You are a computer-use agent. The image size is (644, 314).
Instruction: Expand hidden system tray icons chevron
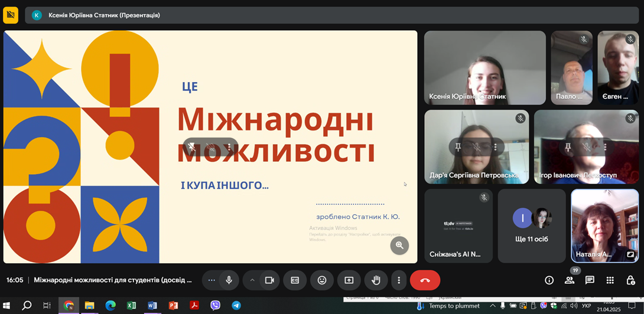coord(493,306)
